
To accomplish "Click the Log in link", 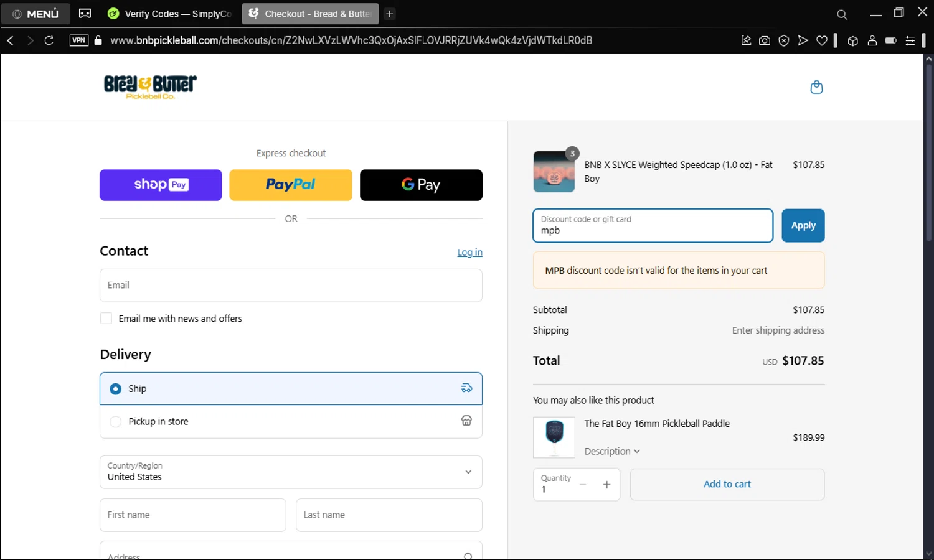I will [469, 252].
